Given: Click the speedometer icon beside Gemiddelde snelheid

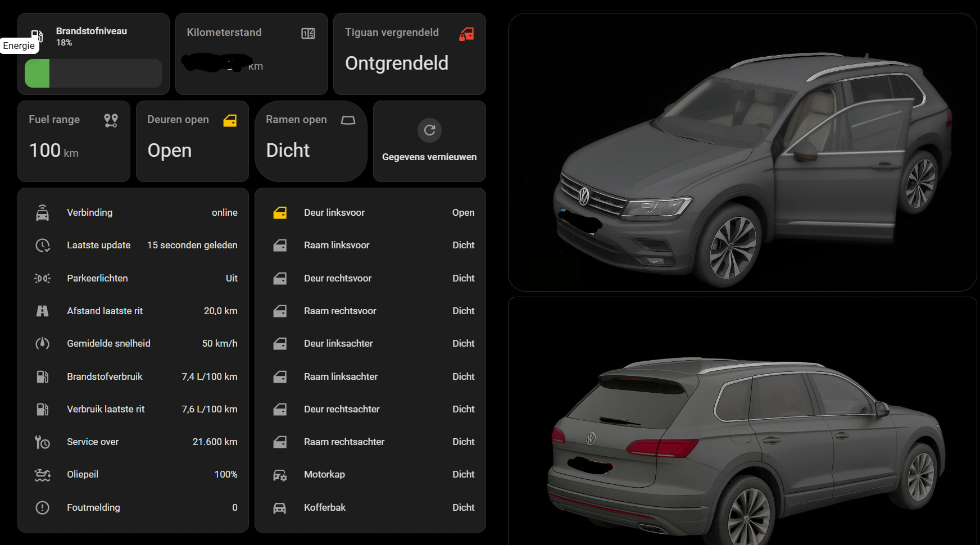Looking at the screenshot, I should point(43,343).
